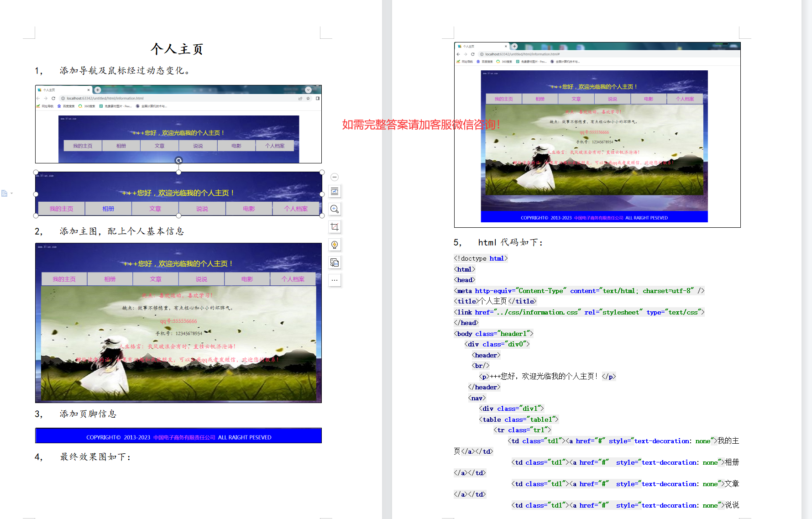Click the picture-to-document convert icon
The width and height of the screenshot is (812, 519).
click(x=335, y=262)
